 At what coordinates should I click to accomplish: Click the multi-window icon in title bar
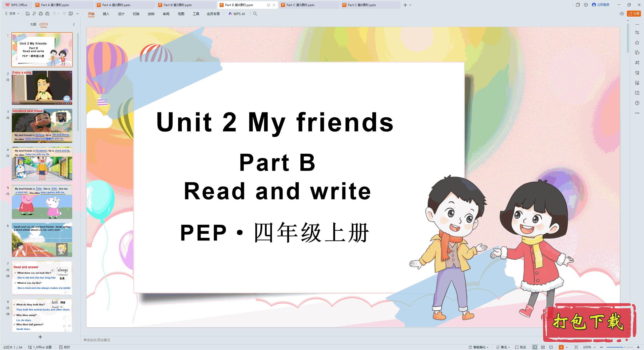point(578,5)
